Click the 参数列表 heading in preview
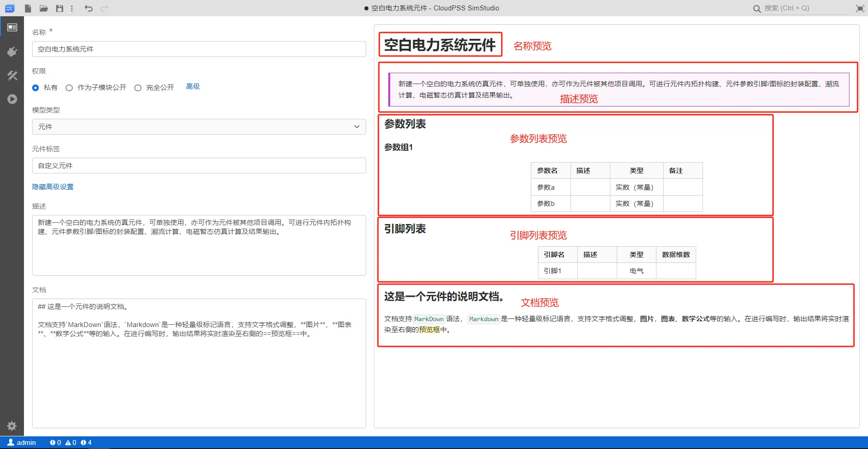Screen dimensions: 868x449 405,124
